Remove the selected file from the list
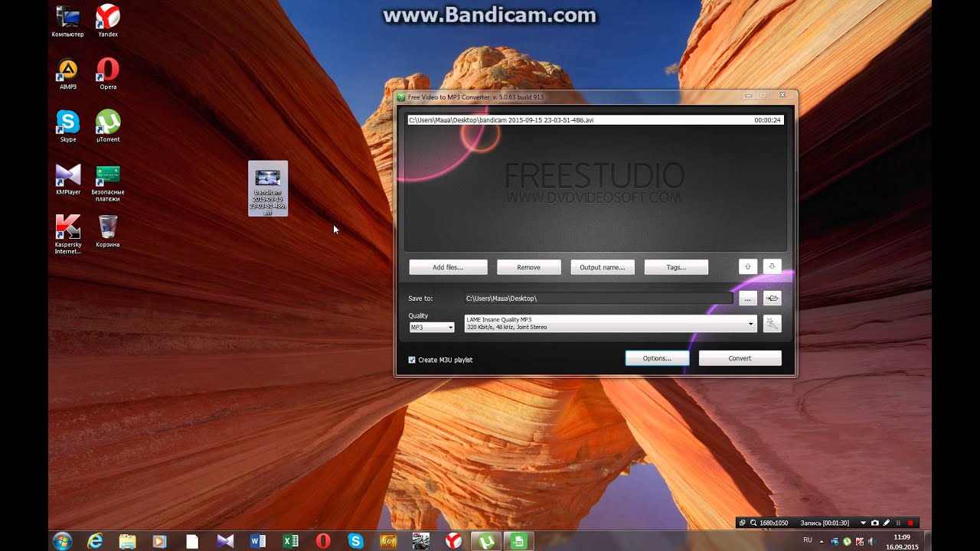980x551 pixels. click(x=528, y=267)
